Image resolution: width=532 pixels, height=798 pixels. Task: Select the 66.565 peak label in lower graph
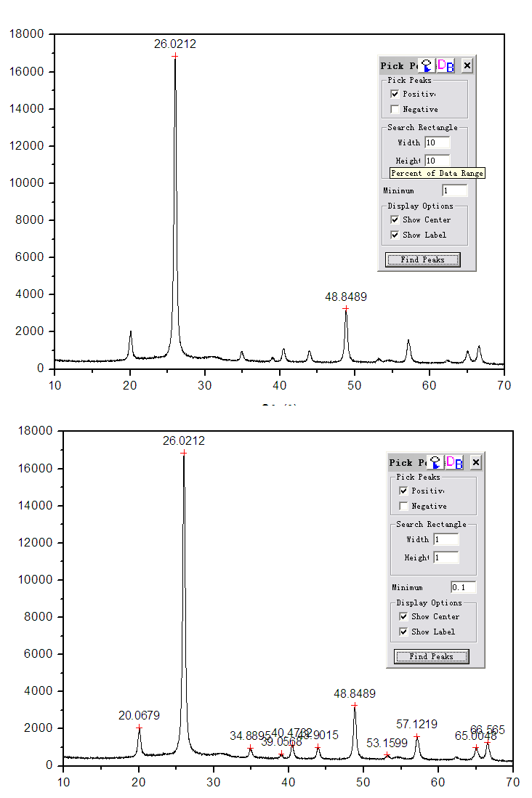point(488,730)
